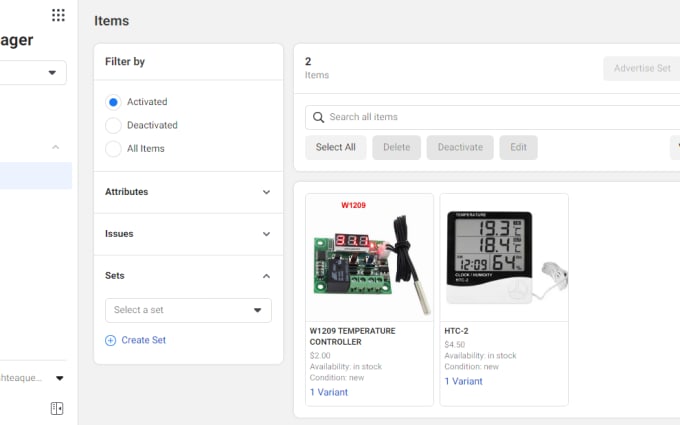This screenshot has width=680, height=425.
Task: Click the magnifier icon in search box
Action: click(318, 117)
